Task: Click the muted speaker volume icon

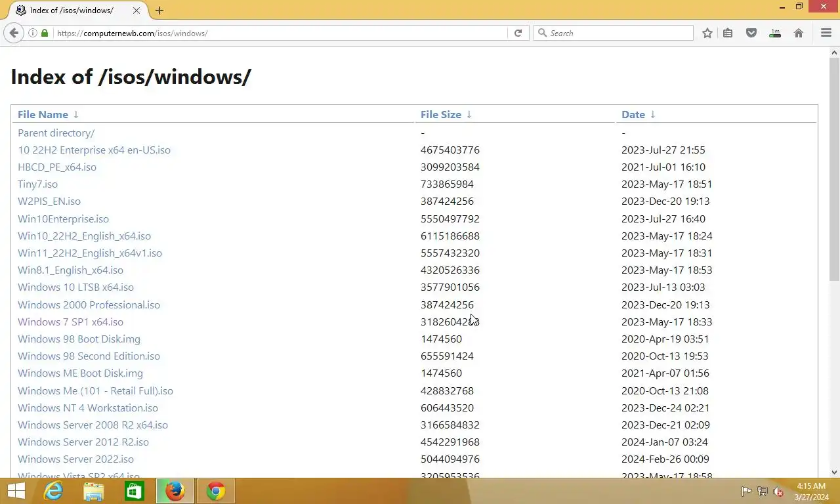Action: pos(778,491)
